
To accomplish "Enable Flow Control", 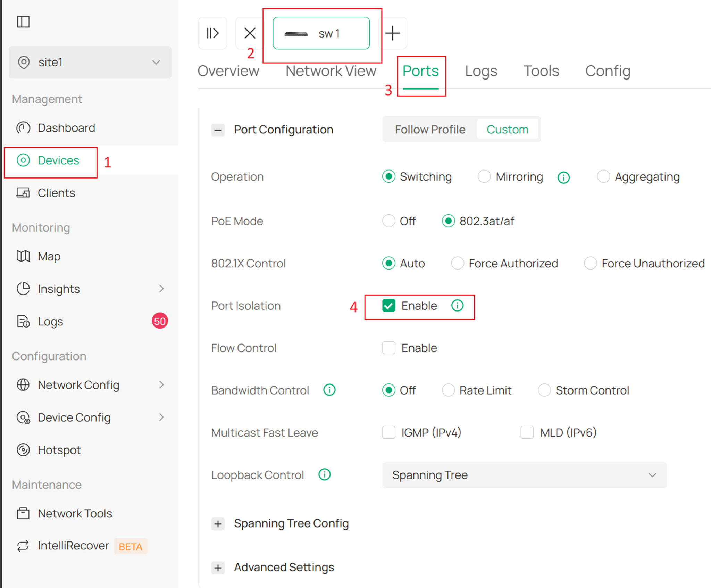I will click(x=388, y=348).
